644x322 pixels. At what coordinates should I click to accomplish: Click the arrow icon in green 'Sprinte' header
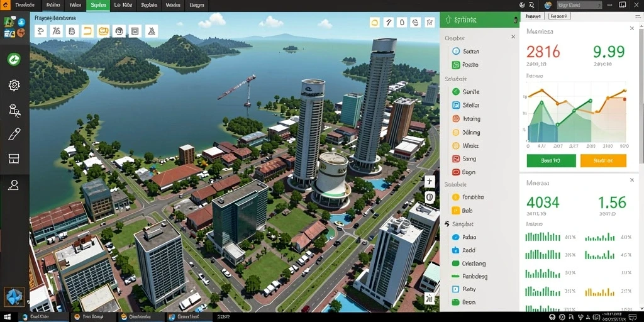point(448,19)
